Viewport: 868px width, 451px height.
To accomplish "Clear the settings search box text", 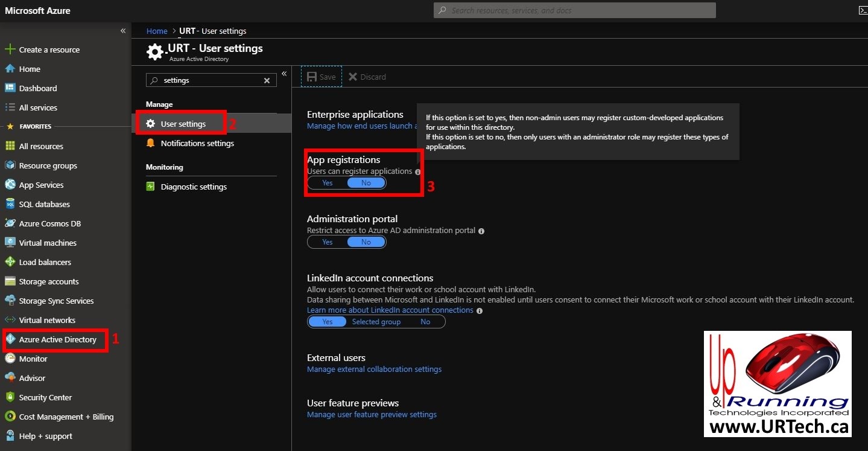I will [x=267, y=80].
